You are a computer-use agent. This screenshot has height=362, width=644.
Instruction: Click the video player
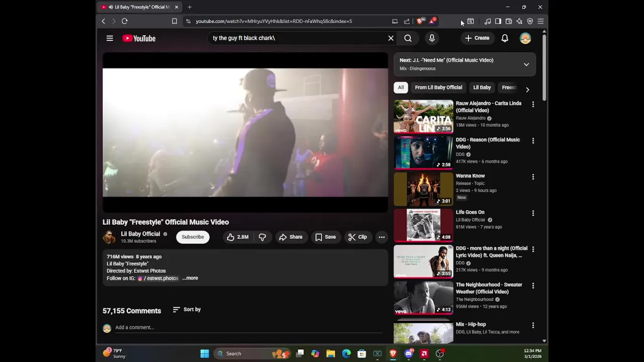click(x=245, y=133)
